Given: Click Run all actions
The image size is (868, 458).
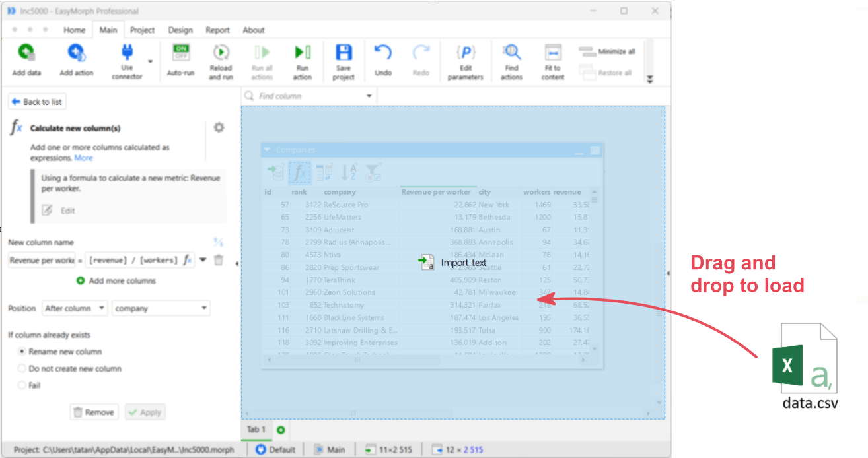Looking at the screenshot, I should point(262,63).
